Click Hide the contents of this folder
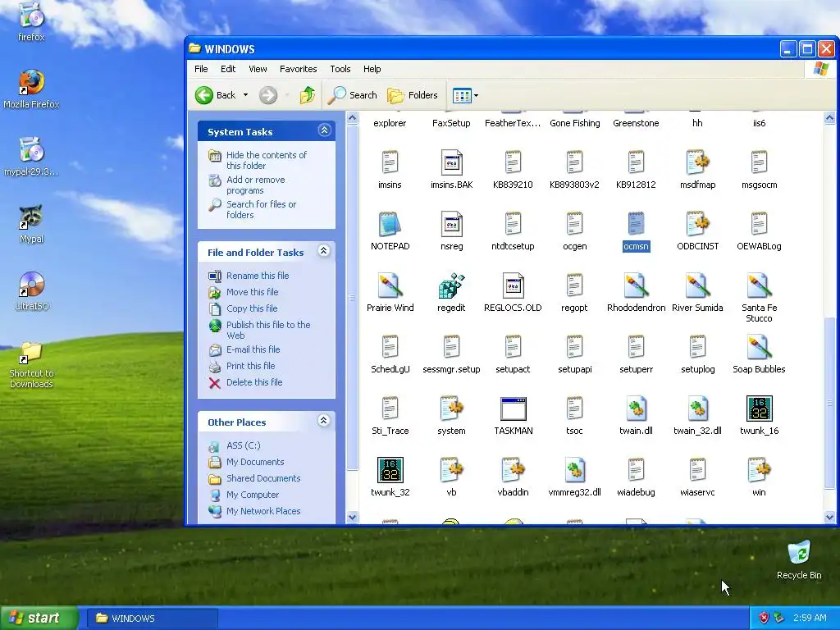The image size is (840, 630). tap(267, 160)
